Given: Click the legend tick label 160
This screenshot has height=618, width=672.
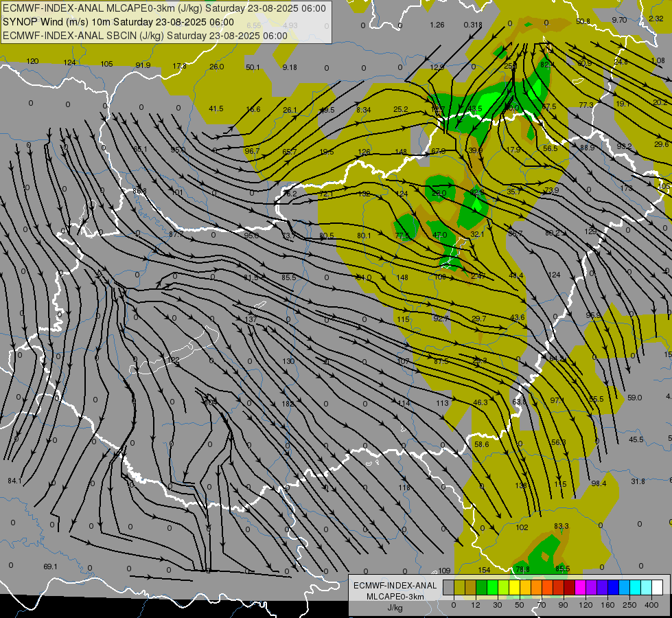Looking at the screenshot, I should coord(607,605).
